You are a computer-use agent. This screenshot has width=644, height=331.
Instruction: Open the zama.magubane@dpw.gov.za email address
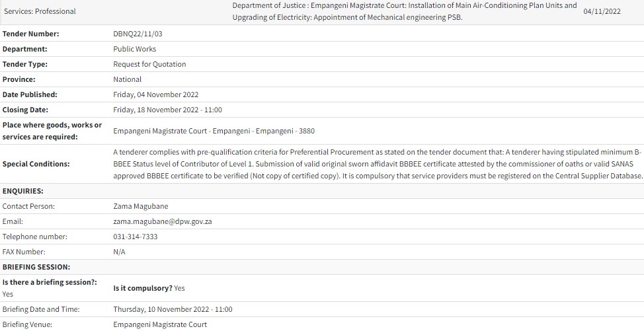tap(162, 221)
